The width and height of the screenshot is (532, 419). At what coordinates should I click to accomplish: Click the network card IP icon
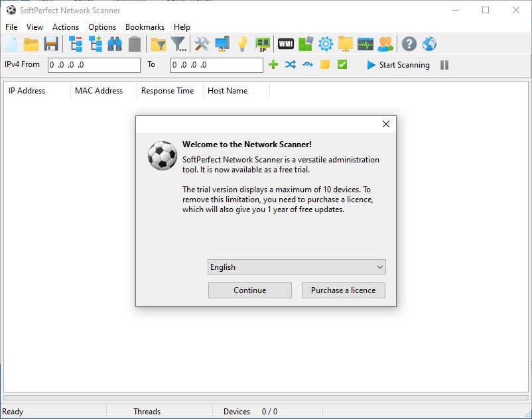(263, 44)
